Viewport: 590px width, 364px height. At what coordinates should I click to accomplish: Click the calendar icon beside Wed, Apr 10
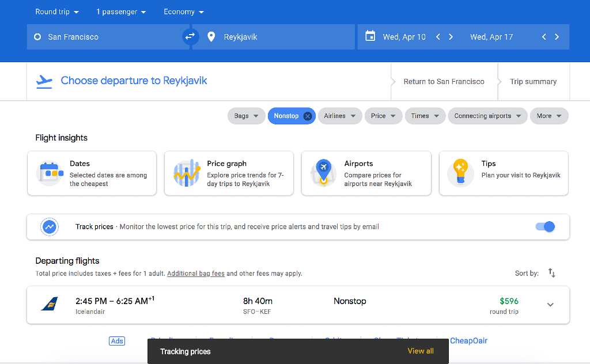tap(370, 36)
